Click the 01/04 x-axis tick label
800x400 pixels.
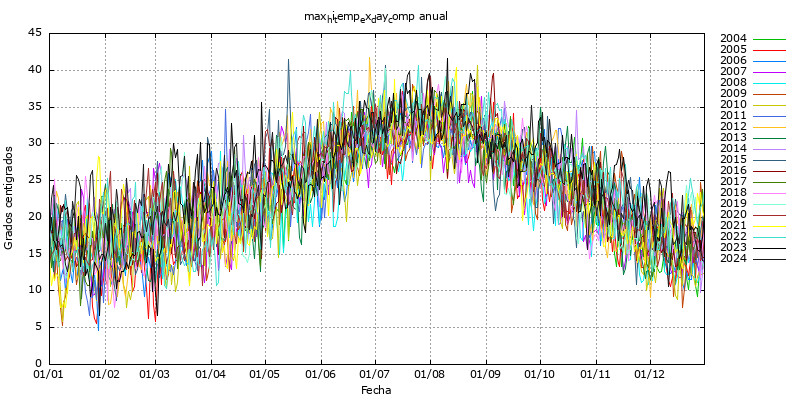click(x=211, y=375)
